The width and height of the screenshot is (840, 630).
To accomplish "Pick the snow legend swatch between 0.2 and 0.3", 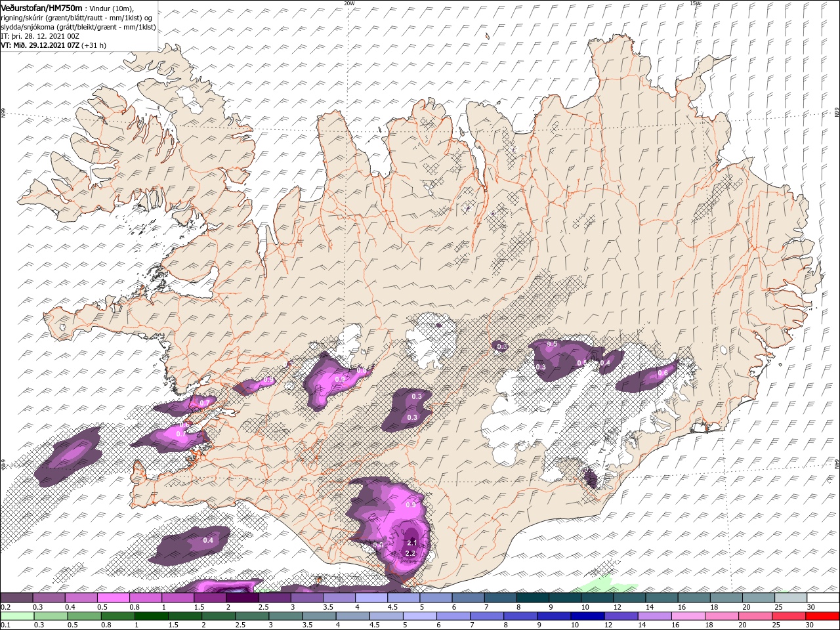I will 16,598.
